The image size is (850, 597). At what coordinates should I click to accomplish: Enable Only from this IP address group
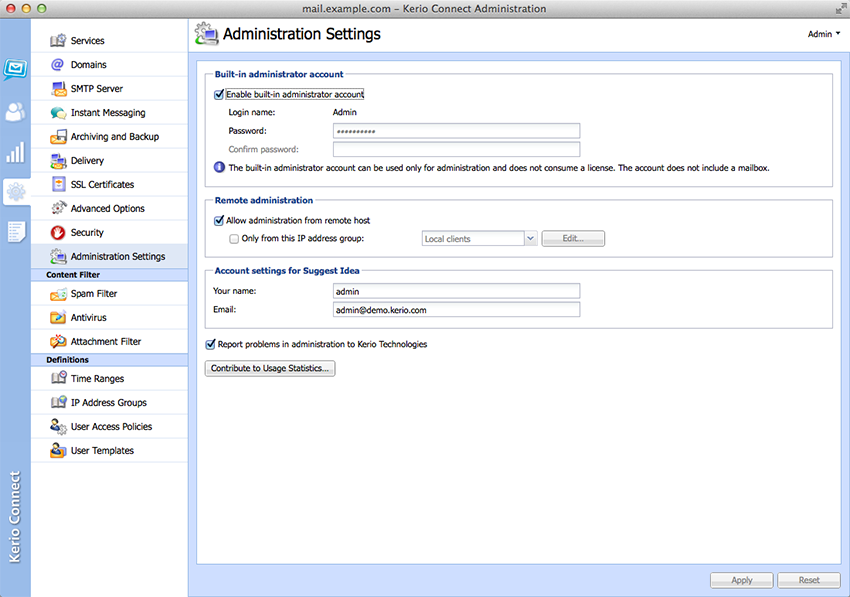234,239
